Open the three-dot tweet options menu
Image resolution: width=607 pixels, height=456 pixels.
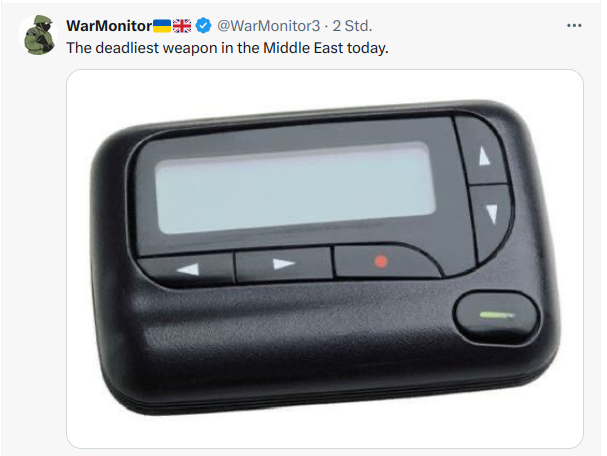pos(574,26)
